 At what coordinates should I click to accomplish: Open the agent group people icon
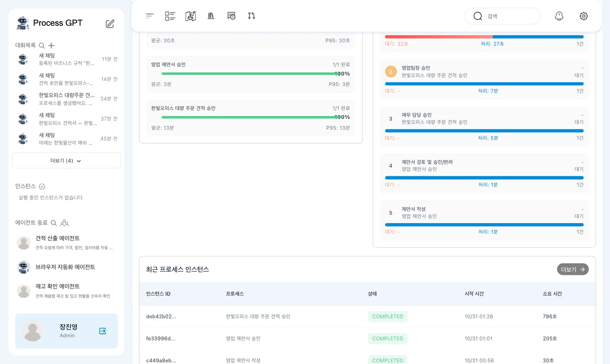pos(64,223)
